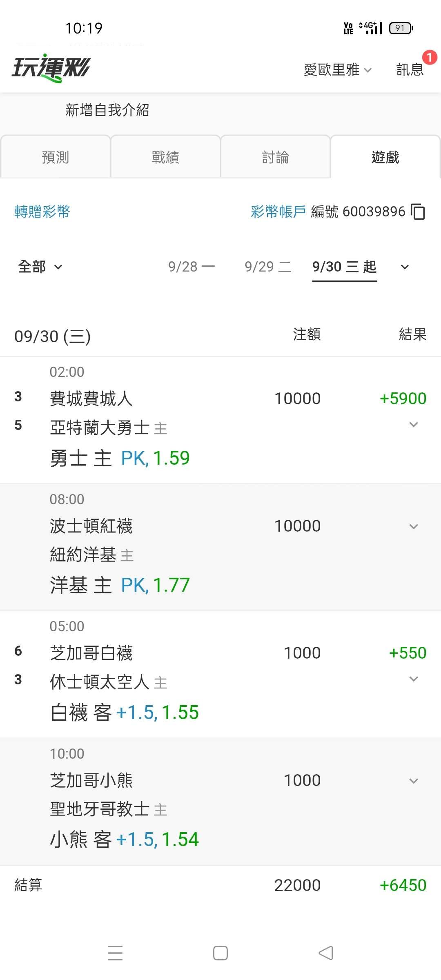441x980 pixels.
Task: Tap Android back triangle button
Action: coord(326,953)
